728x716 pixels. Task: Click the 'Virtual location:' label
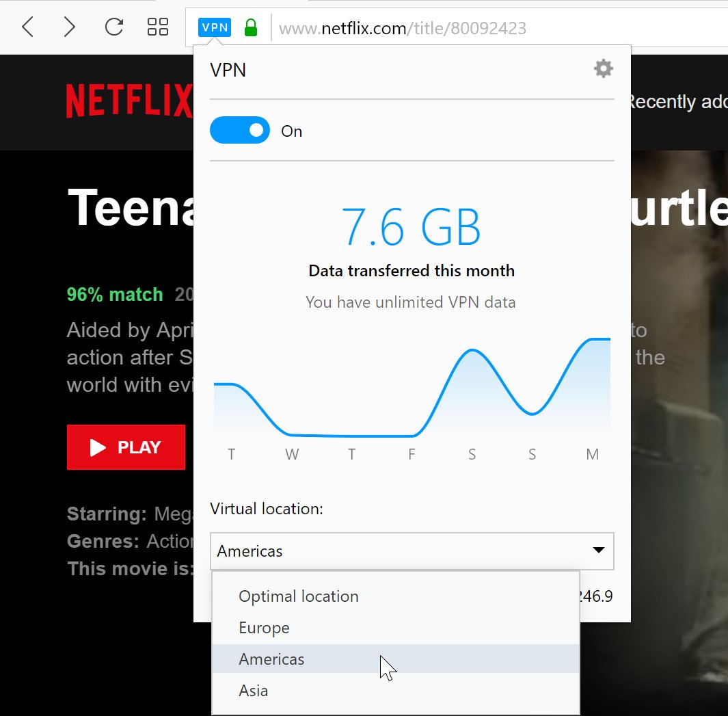[x=267, y=509]
